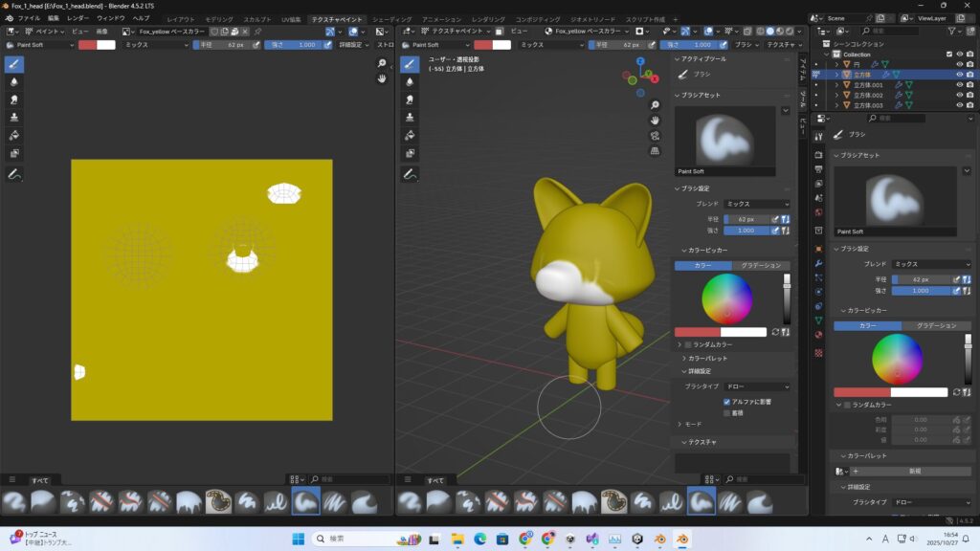Select the Soften tool in the image editor toolbar
The image size is (980, 551).
point(14,81)
